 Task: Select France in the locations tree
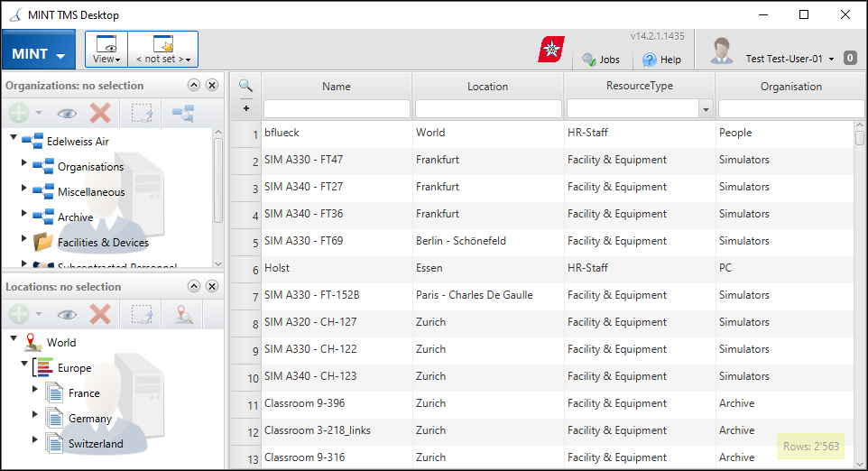point(84,393)
